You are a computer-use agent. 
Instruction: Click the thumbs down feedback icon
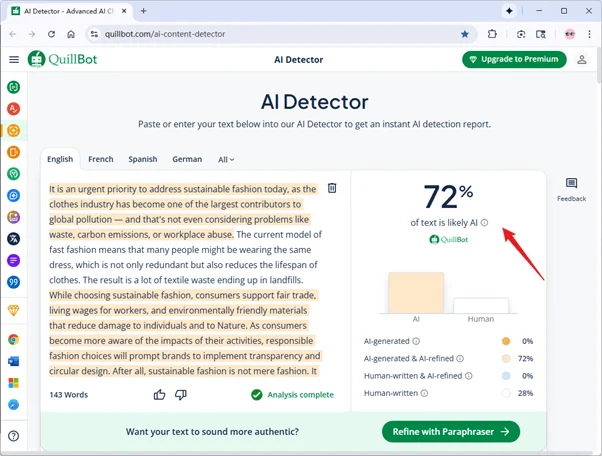pos(181,395)
